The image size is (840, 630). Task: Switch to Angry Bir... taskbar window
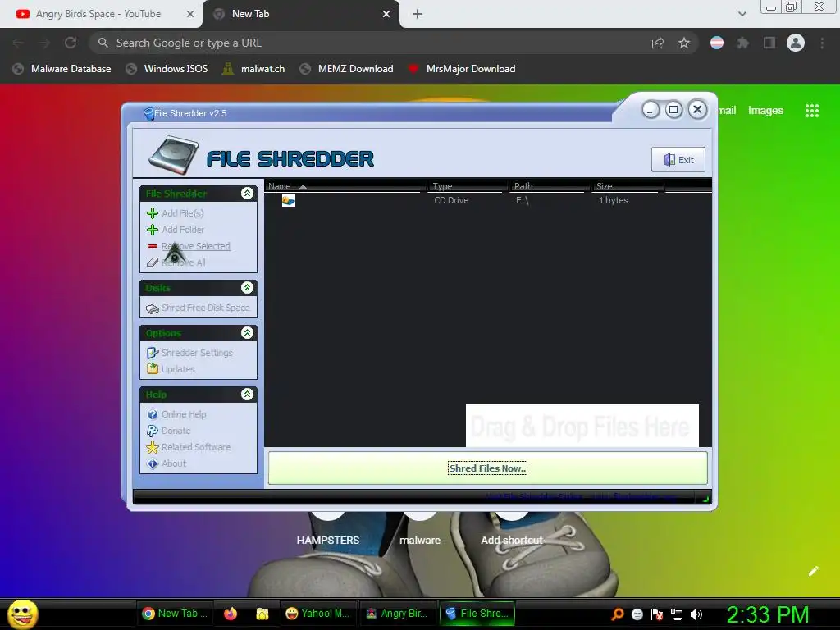(397, 614)
